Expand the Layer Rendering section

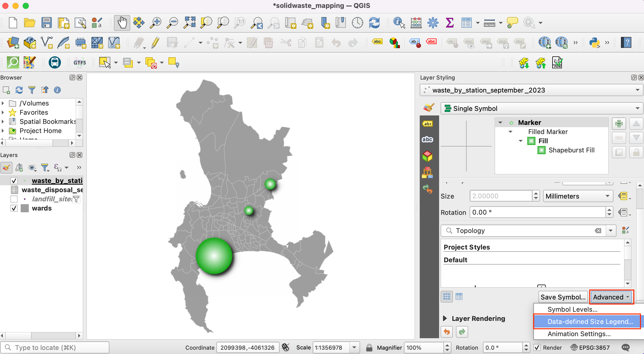pos(445,319)
